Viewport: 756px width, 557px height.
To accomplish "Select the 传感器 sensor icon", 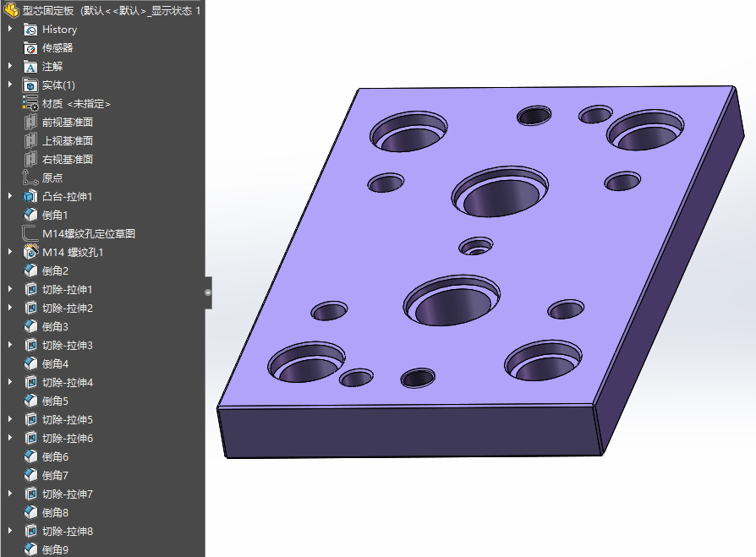I will click(x=30, y=48).
